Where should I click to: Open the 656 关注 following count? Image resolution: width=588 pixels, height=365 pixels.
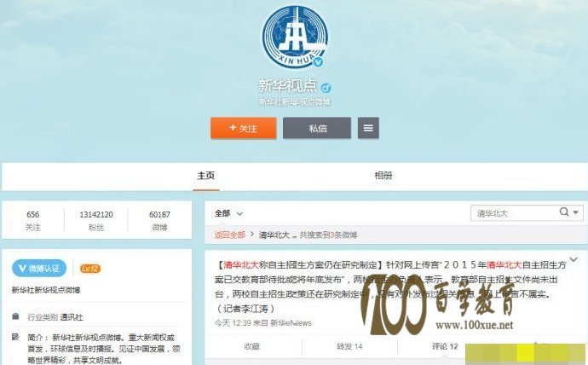(x=33, y=220)
